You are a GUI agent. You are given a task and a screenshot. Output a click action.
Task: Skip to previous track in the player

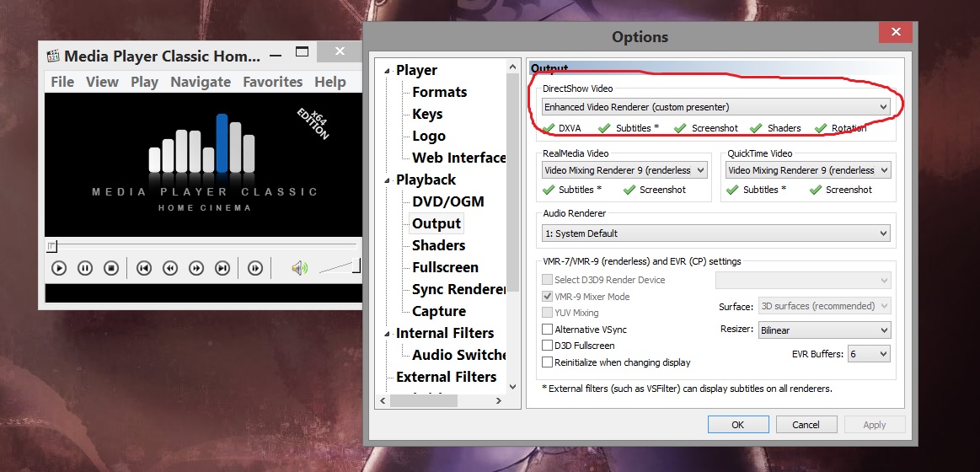[144, 268]
